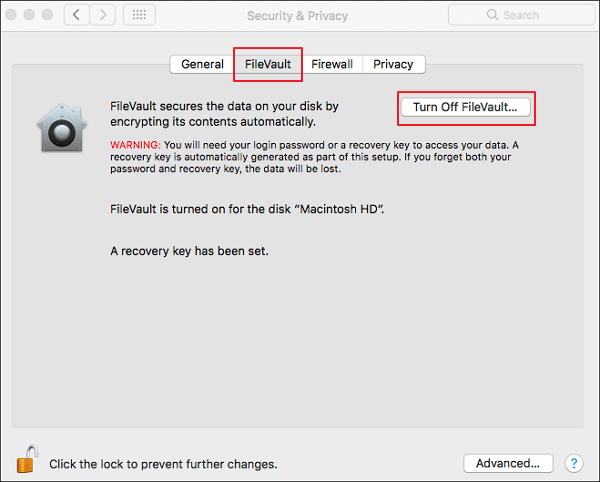This screenshot has width=600, height=482.
Task: Click the orange padlock to lock changes
Action: click(27, 459)
